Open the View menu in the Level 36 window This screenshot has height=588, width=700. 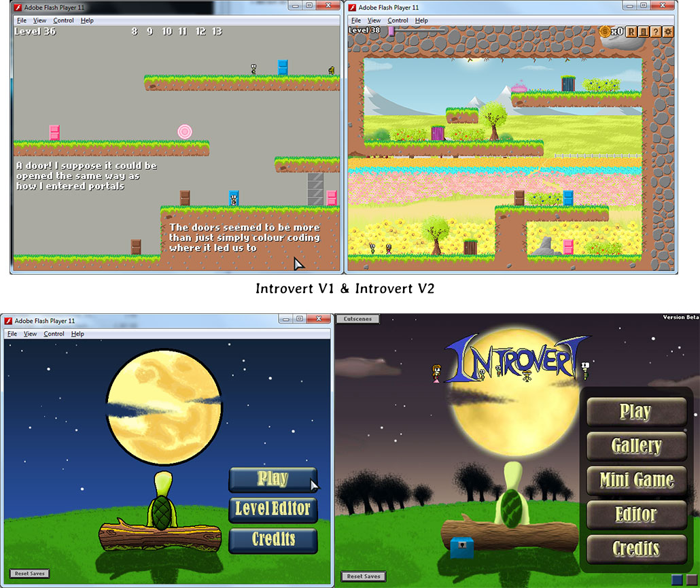coord(39,20)
